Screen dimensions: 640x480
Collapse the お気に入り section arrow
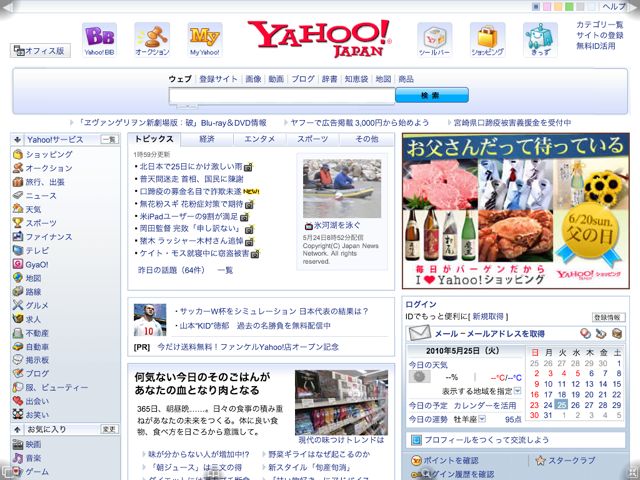[17, 429]
